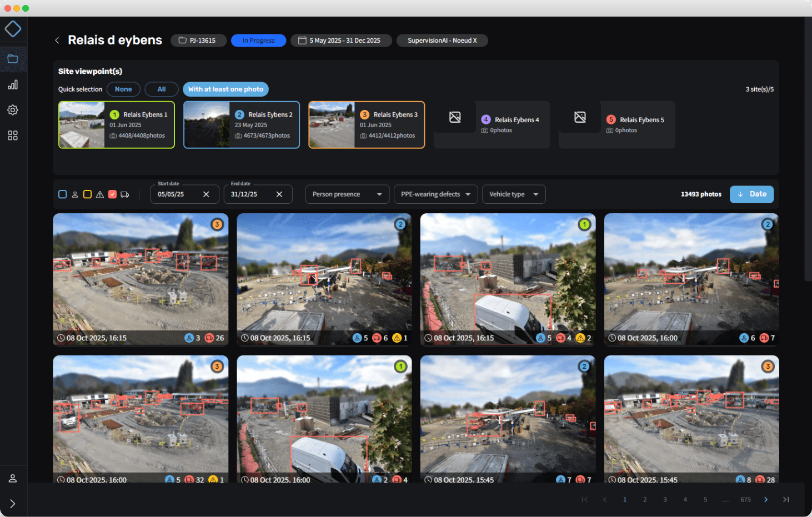
Task: Click the back arrow beside Relais d eybens
Action: pos(57,40)
